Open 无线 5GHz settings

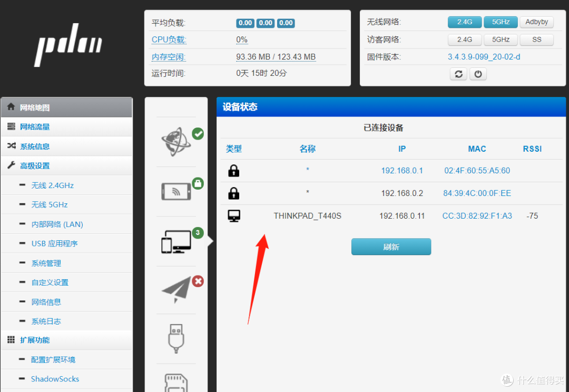point(50,205)
